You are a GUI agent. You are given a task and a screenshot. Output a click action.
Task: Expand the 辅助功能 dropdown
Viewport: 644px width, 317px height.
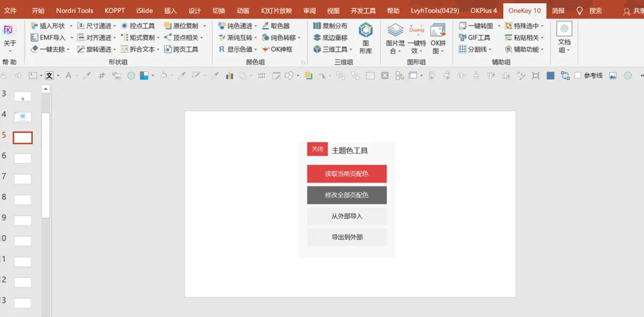coord(542,50)
